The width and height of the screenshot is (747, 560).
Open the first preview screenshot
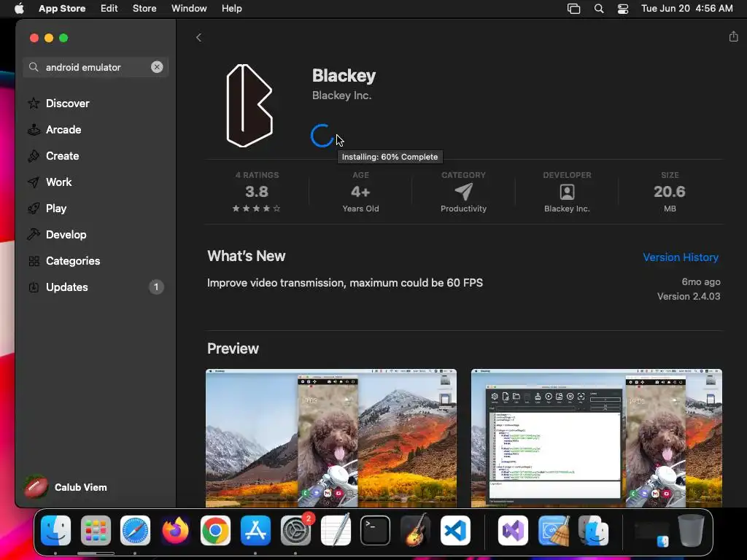[331, 438]
